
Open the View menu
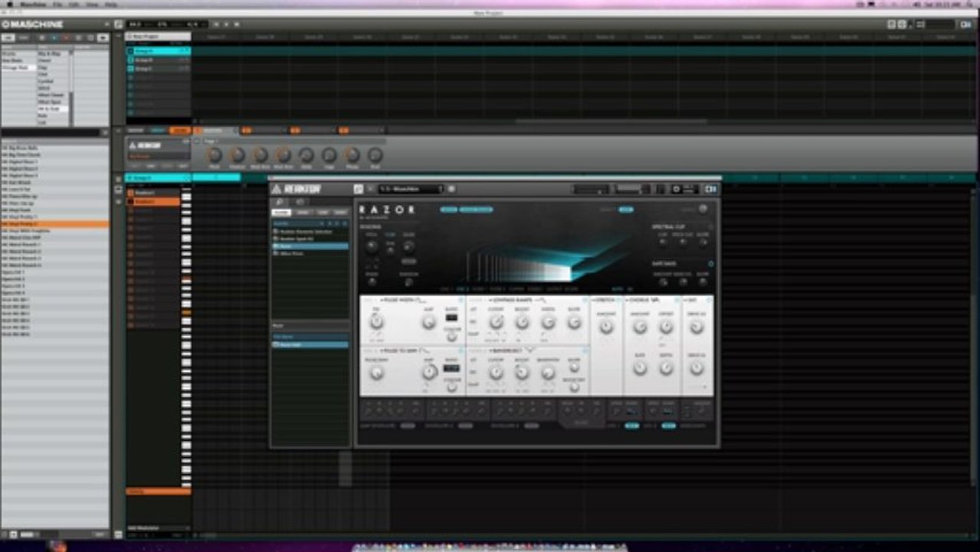92,5
